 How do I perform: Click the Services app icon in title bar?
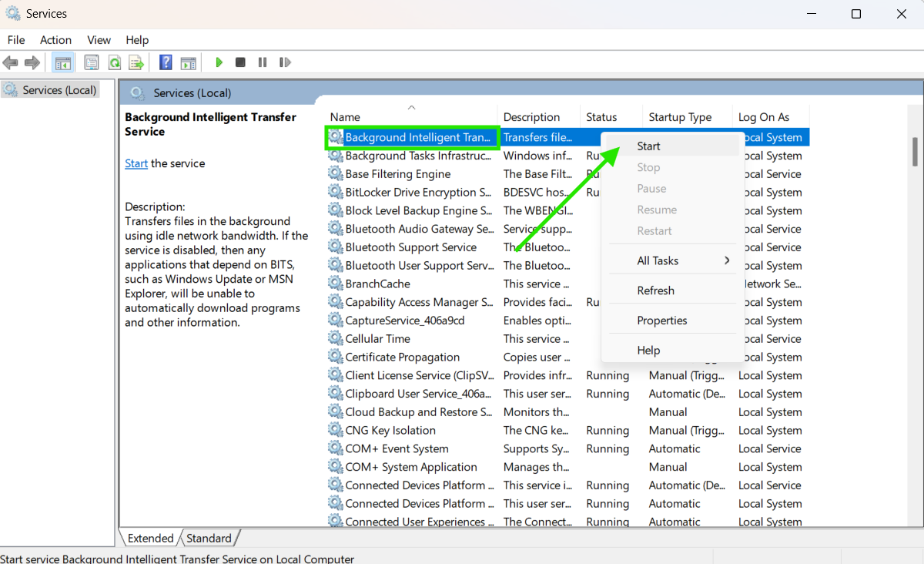[x=13, y=14]
